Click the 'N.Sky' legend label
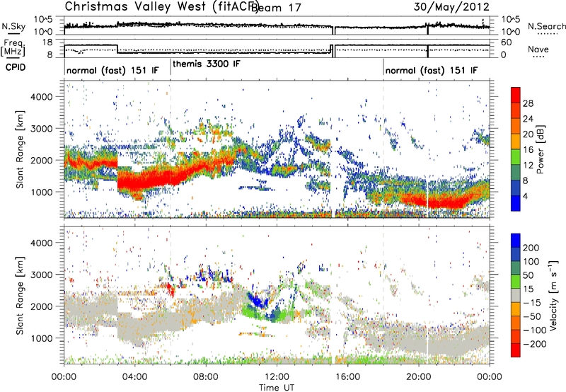This screenshot has height=392, width=566. click(x=13, y=26)
